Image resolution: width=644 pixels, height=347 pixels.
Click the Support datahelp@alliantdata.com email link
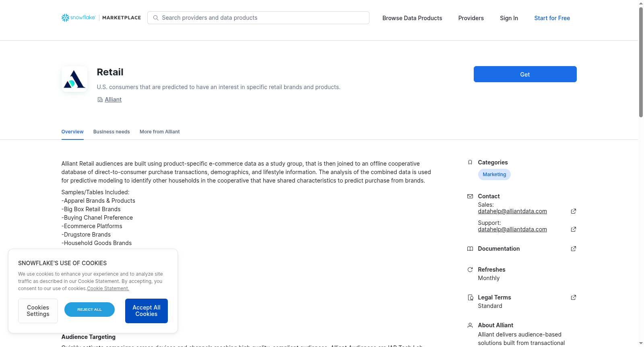[512, 229]
